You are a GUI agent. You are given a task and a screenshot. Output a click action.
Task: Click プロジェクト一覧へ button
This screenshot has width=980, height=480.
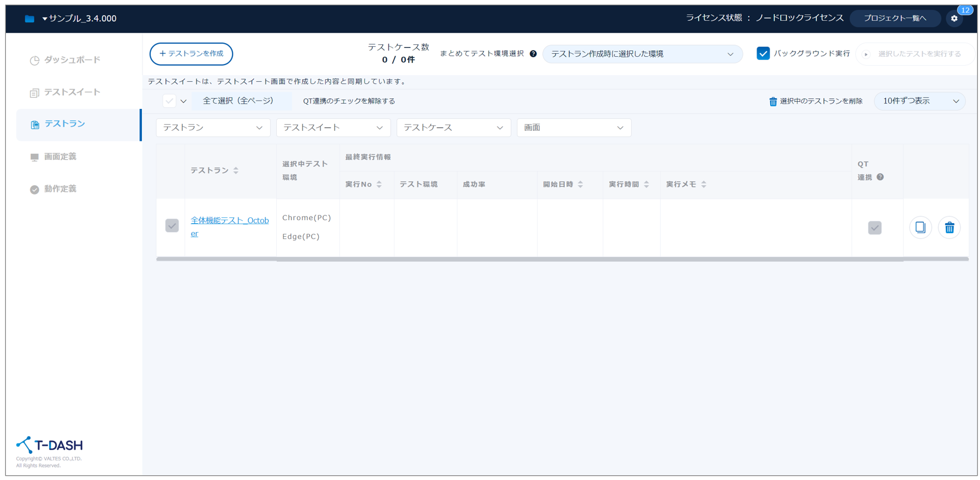[x=894, y=18]
